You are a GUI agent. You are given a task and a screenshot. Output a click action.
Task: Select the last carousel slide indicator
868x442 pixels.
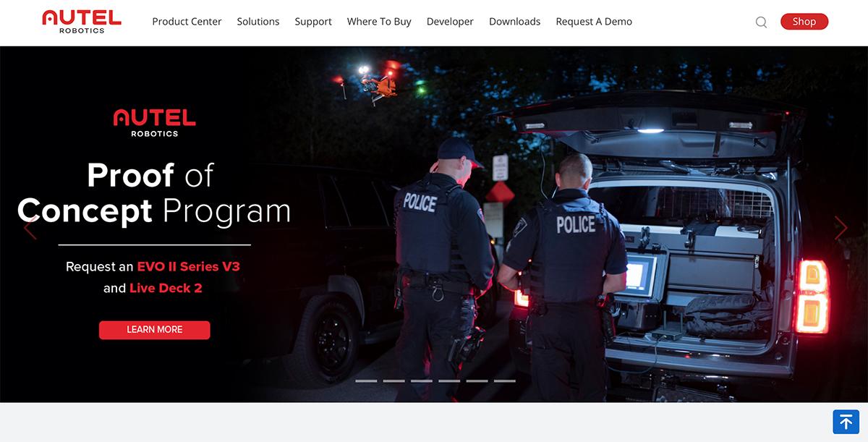[x=505, y=381]
